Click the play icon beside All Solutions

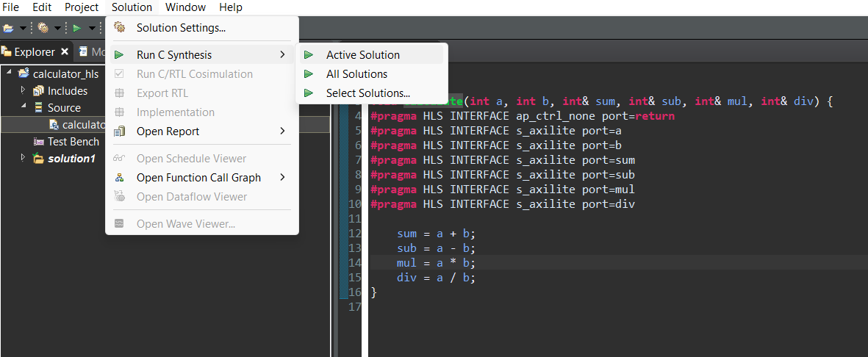pos(309,73)
